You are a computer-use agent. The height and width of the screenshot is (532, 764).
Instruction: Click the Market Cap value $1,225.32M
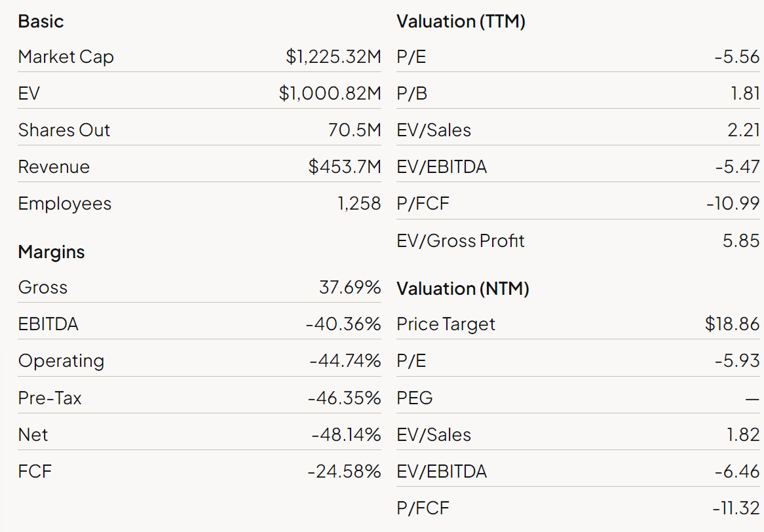pos(333,57)
